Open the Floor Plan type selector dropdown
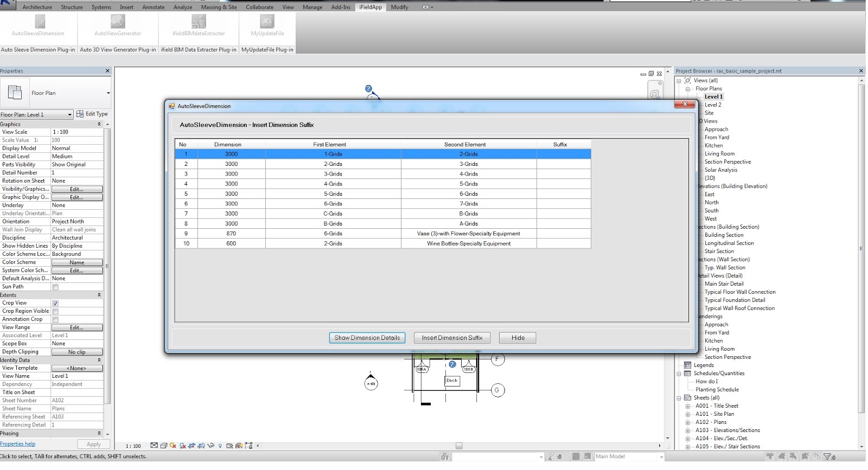868x470 pixels. pos(108,93)
